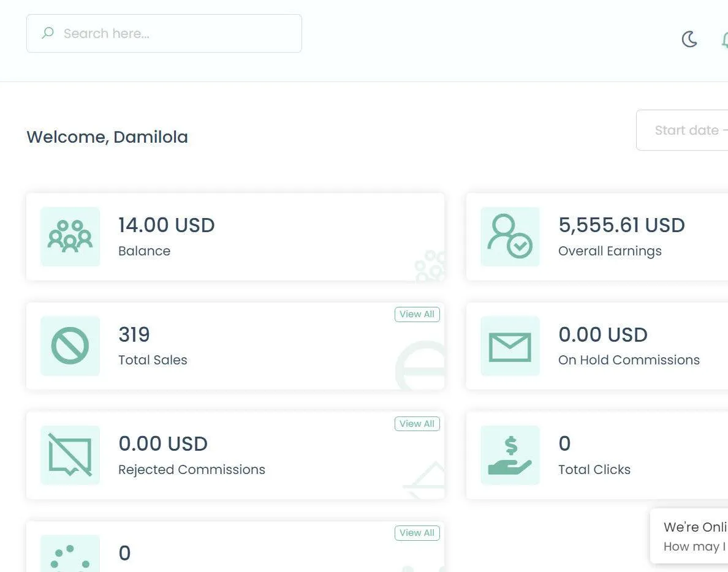Open the We're Online chat widget
Screen dimensions: 728x572
(689, 536)
